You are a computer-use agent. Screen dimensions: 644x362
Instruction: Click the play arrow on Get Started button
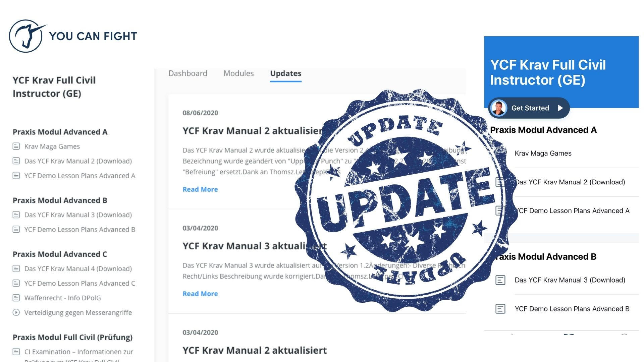[x=560, y=108]
